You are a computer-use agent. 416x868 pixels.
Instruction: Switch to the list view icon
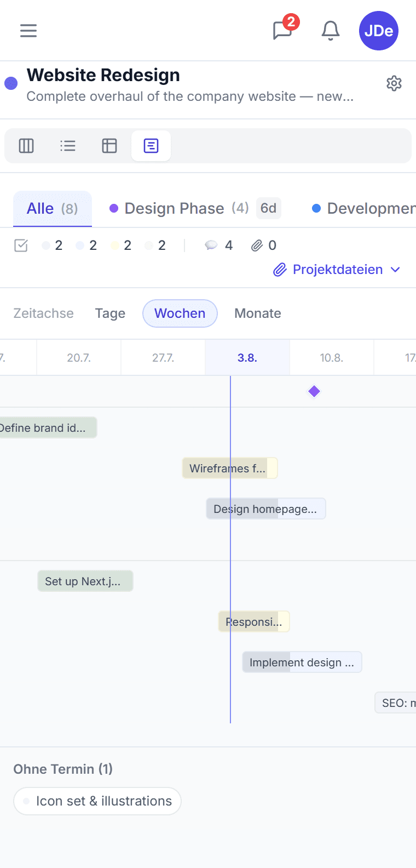[x=68, y=146]
